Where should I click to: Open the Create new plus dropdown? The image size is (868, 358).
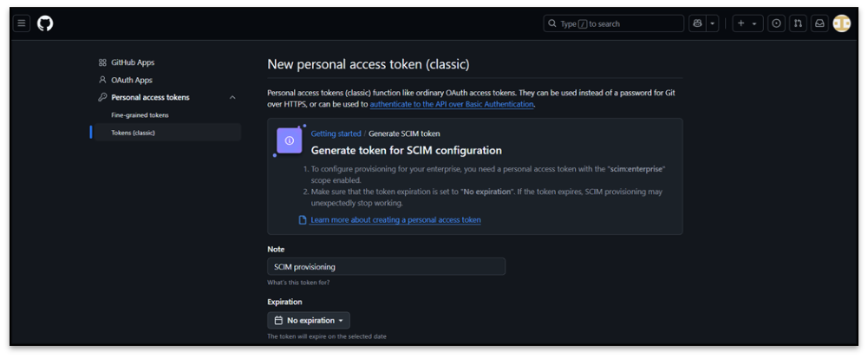click(x=747, y=23)
